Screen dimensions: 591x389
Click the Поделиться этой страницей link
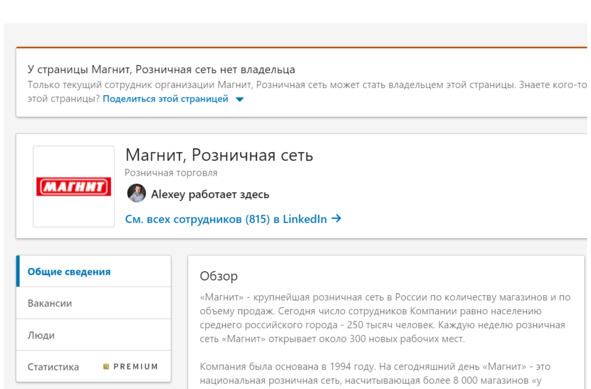(x=165, y=99)
